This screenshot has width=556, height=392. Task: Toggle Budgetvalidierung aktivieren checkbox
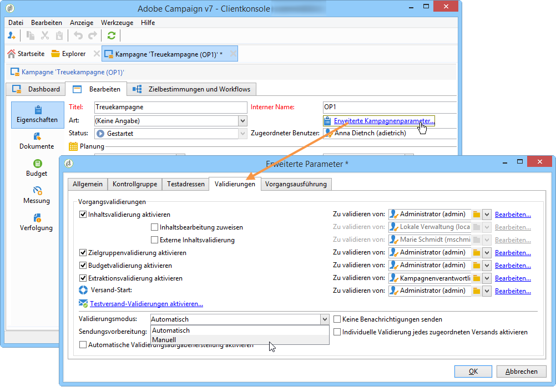(83, 266)
